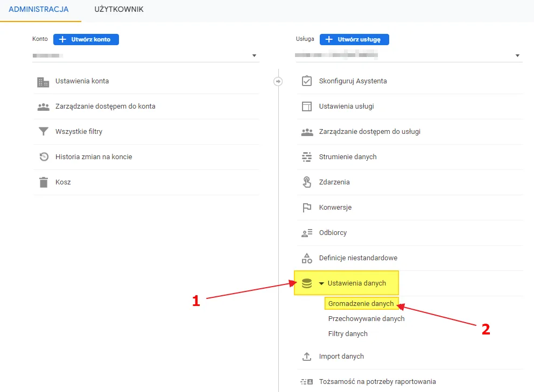Select Gromadzenie danych
This screenshot has height=392, width=534.
(361, 303)
